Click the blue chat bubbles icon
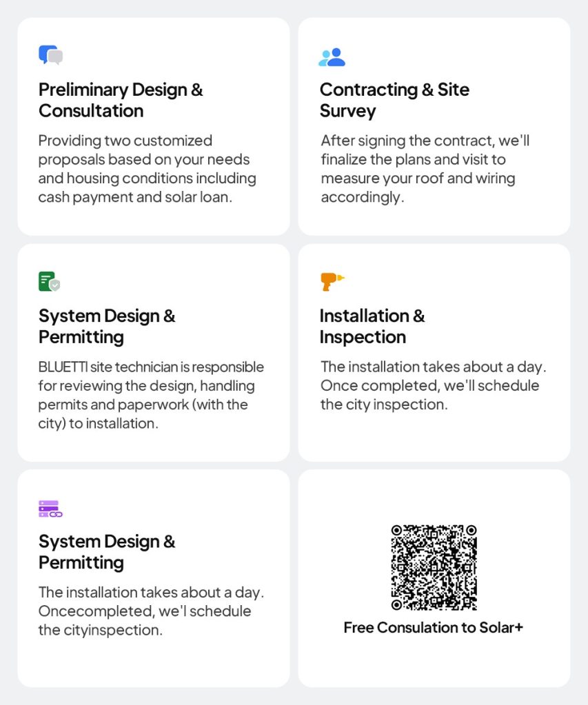 pyautogui.click(x=50, y=55)
